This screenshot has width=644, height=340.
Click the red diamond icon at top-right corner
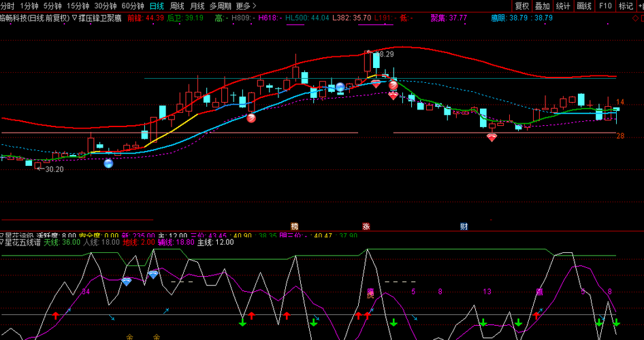coord(634,18)
